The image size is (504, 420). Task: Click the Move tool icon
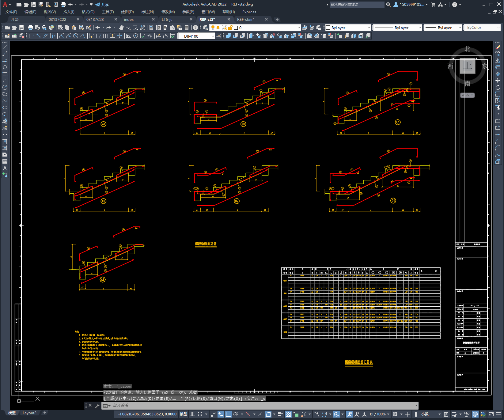[498, 81]
